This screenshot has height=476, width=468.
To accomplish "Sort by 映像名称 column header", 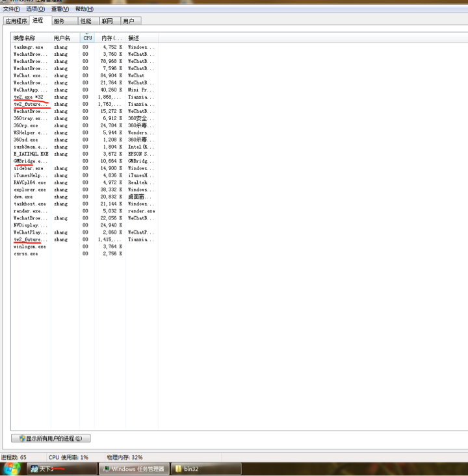I will 31,38.
